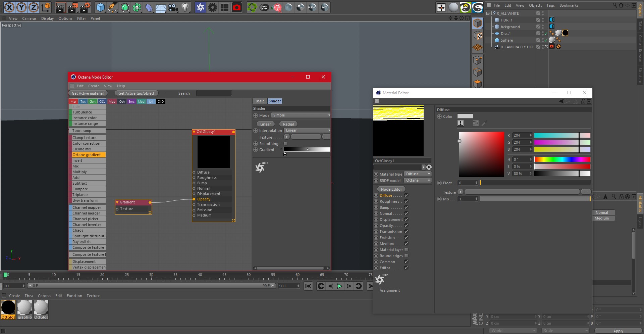Open the Material type dropdown
This screenshot has width=644, height=334.
pyautogui.click(x=418, y=174)
